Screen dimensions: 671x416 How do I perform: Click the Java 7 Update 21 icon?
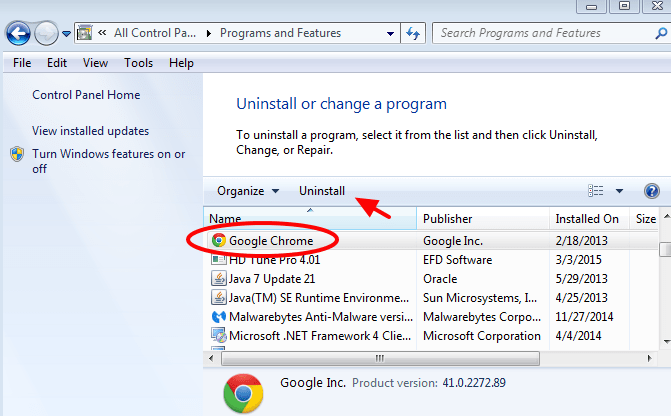tap(219, 279)
